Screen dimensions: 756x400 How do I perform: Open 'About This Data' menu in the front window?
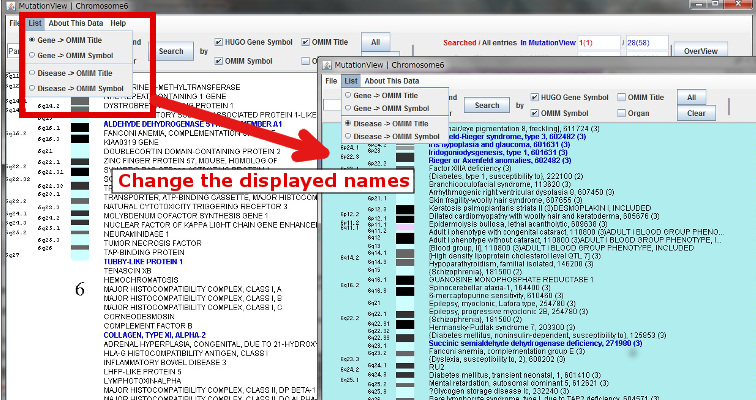click(390, 80)
